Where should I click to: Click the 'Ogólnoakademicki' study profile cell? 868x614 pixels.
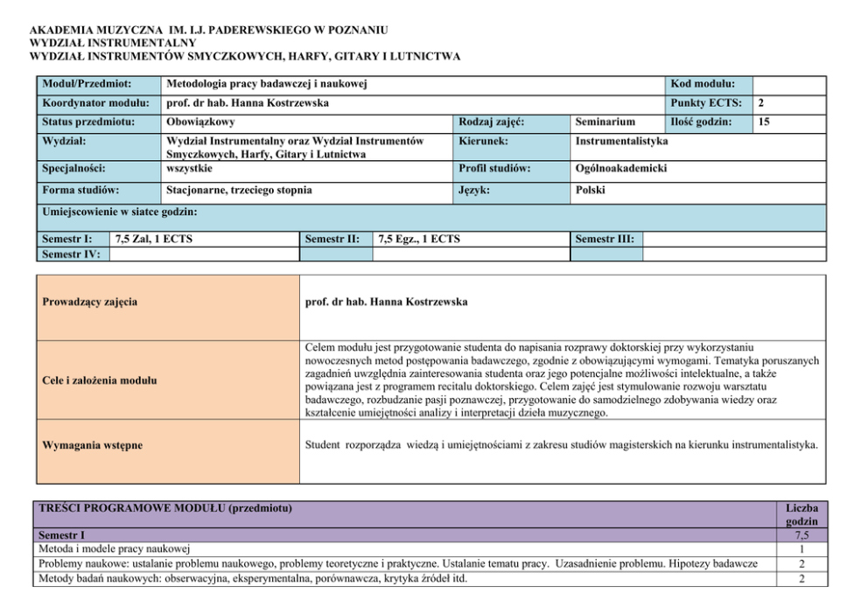click(621, 168)
